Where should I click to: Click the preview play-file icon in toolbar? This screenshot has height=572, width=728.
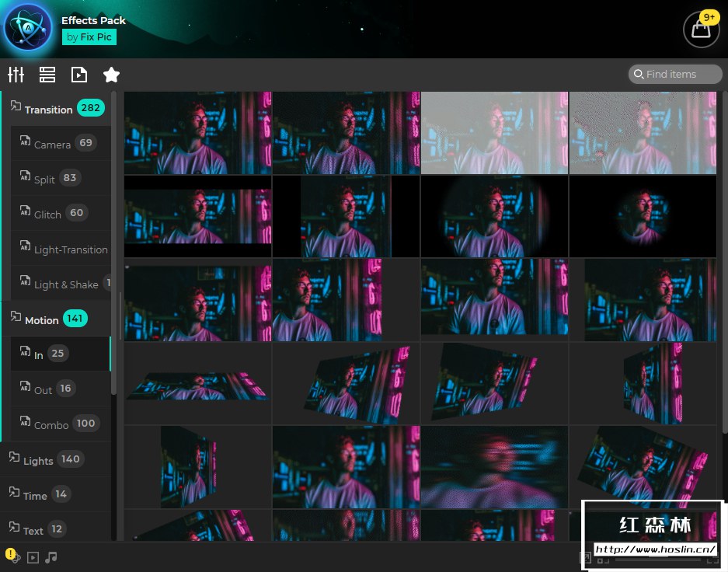pyautogui.click(x=79, y=75)
